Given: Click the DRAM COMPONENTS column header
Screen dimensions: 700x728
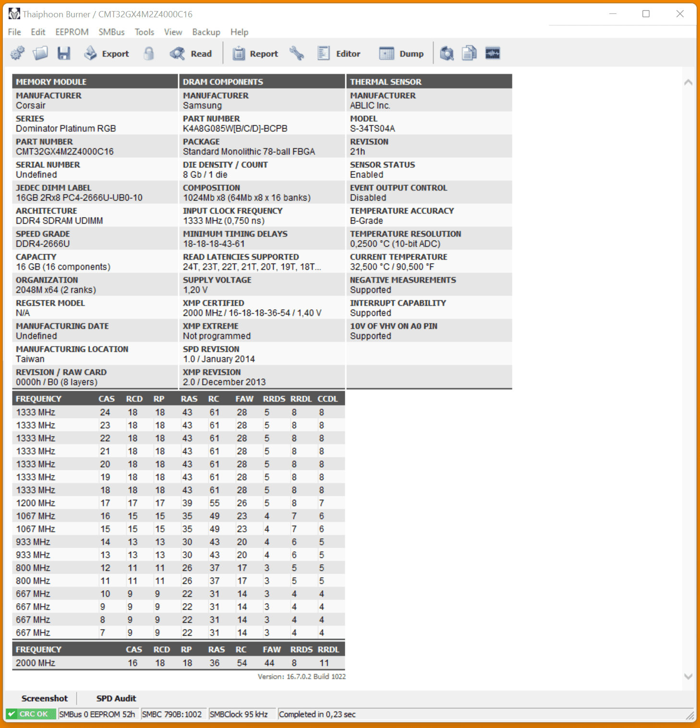Looking at the screenshot, I should point(262,82).
